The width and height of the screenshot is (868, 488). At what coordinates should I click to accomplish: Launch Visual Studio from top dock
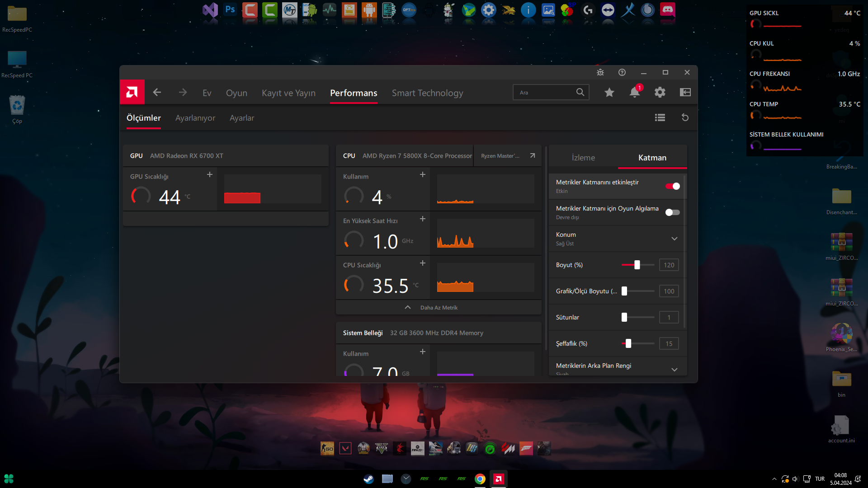[x=210, y=10]
